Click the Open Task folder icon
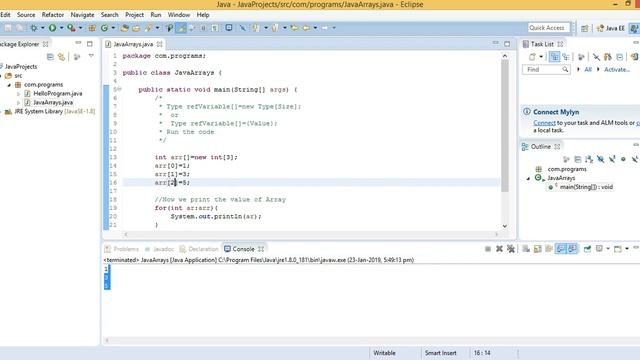Image resolution: width=640 pixels, height=360 pixels. pyautogui.click(x=136, y=28)
